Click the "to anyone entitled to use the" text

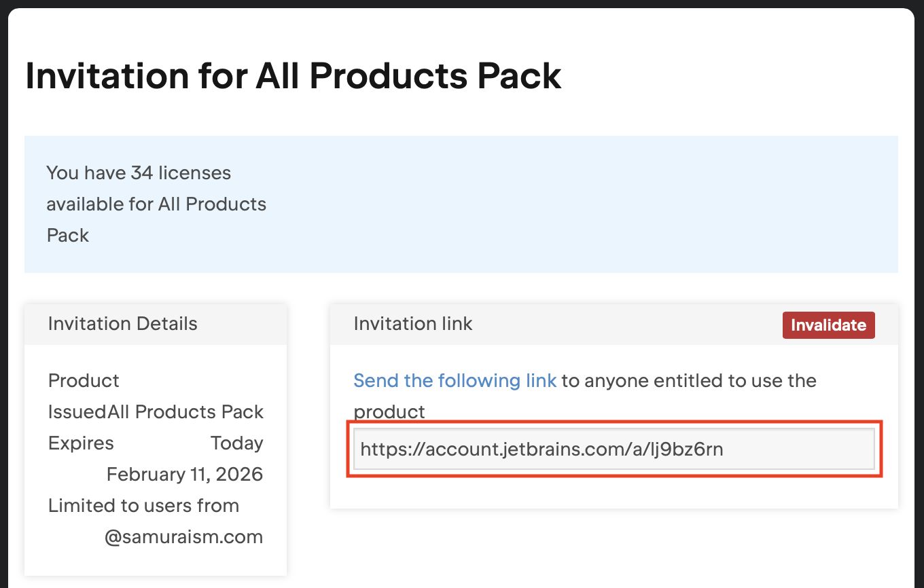click(689, 381)
